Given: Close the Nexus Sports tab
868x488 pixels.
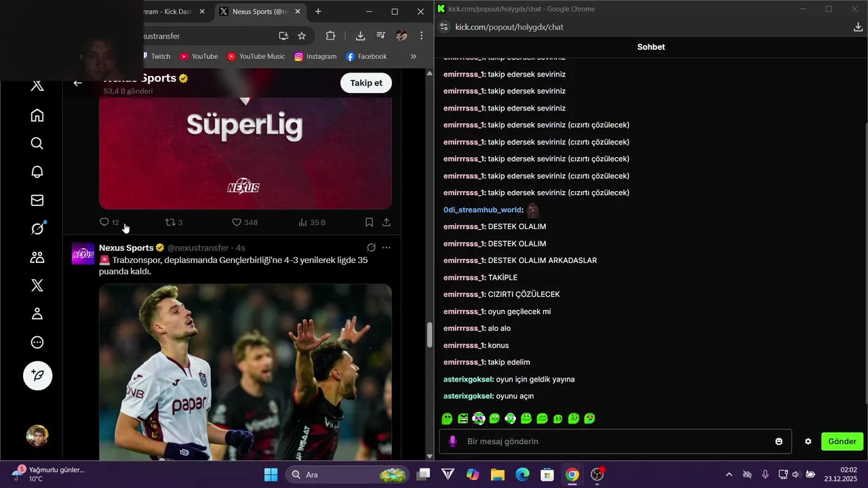Looking at the screenshot, I should click(297, 12).
